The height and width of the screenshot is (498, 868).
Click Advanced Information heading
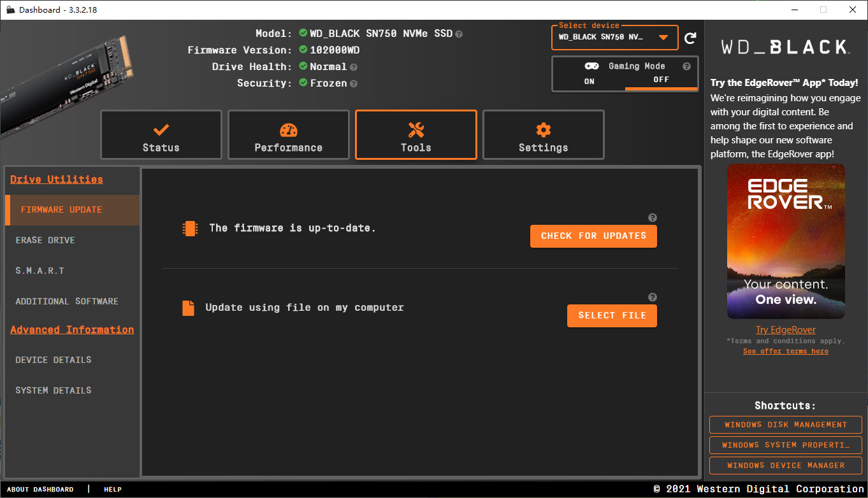point(72,330)
